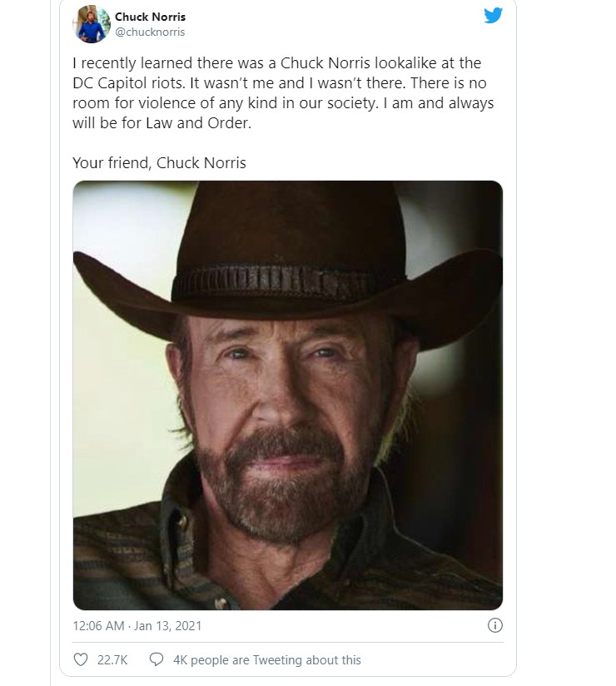Open the @chucknorris handle link
The width and height of the screenshot is (616, 686).
[150, 32]
